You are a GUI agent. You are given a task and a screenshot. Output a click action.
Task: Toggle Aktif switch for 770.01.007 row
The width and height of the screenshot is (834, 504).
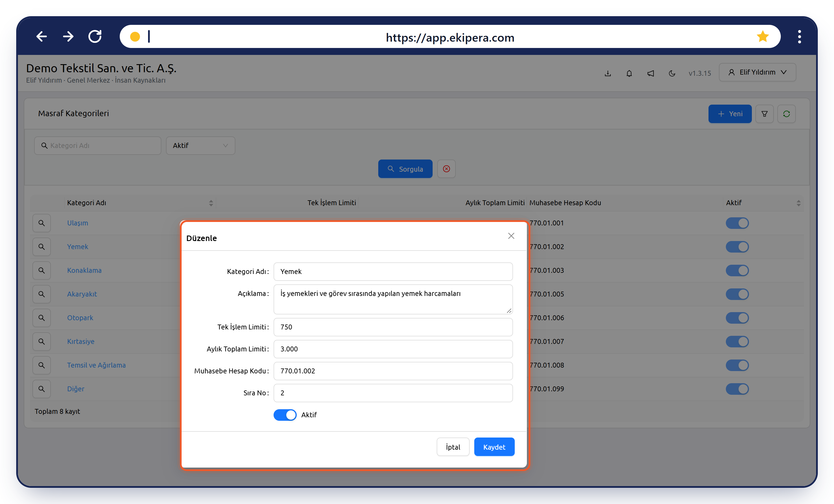pos(737,342)
